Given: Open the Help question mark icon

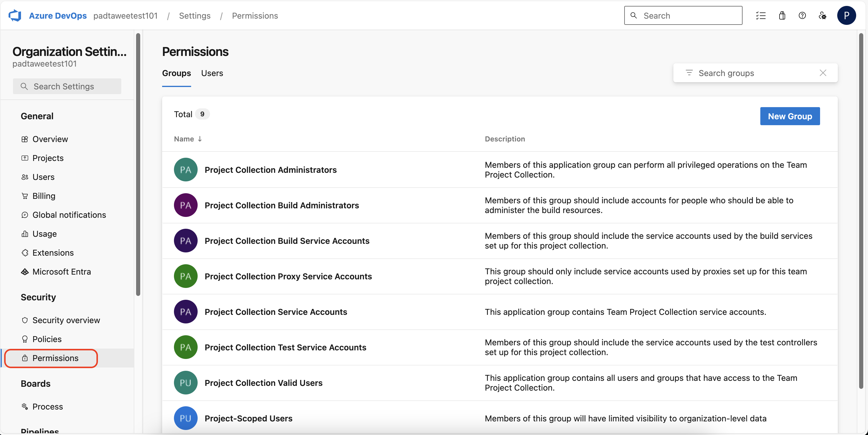Looking at the screenshot, I should click(802, 15).
